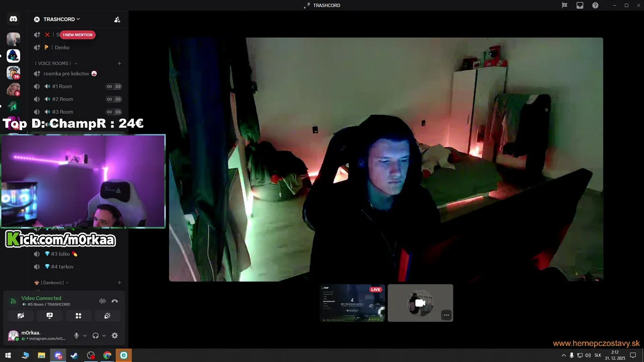Open Discord direct messages home icon

pos(13,19)
